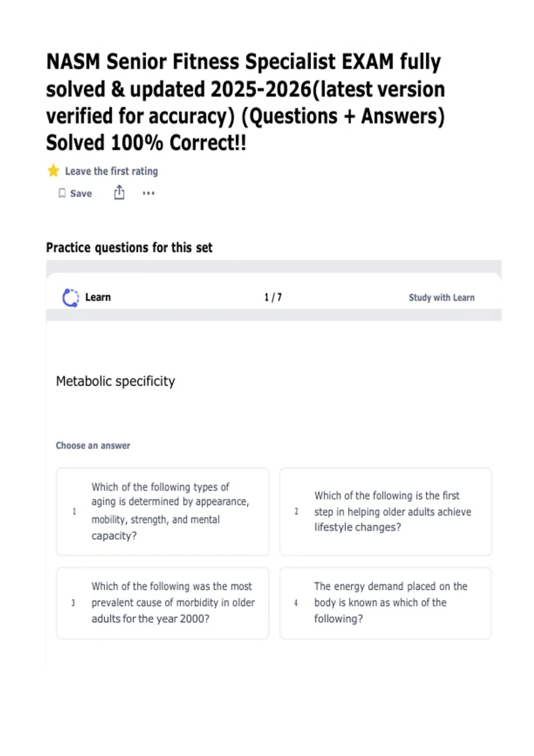
Task: Click the gray progress bar under the Learn header
Action: 274,315
